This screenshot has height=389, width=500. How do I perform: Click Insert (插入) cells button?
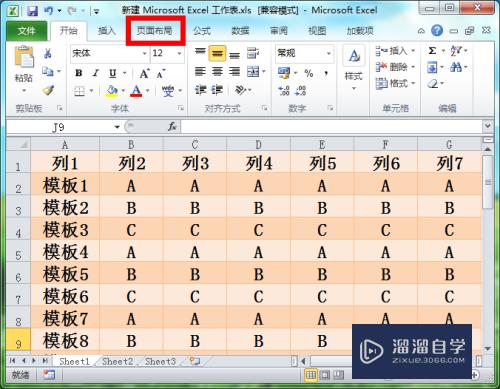click(395, 51)
